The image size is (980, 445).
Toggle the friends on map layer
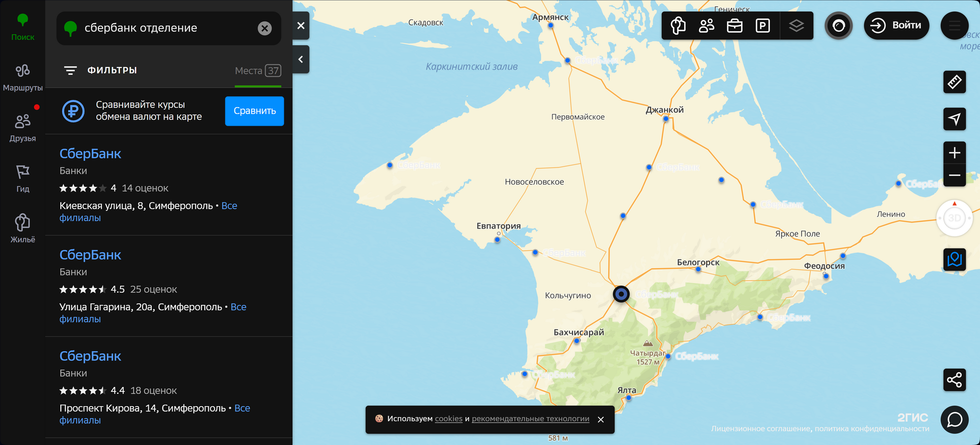[706, 25]
